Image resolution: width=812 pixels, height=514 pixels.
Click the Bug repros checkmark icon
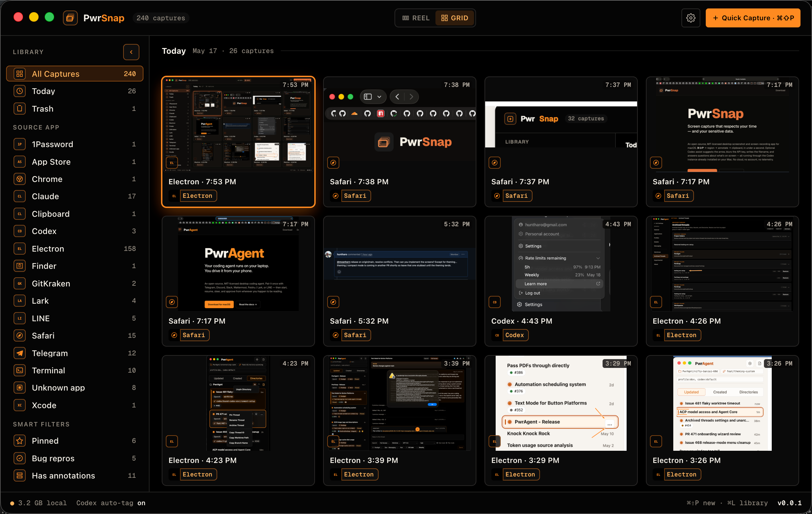point(20,458)
